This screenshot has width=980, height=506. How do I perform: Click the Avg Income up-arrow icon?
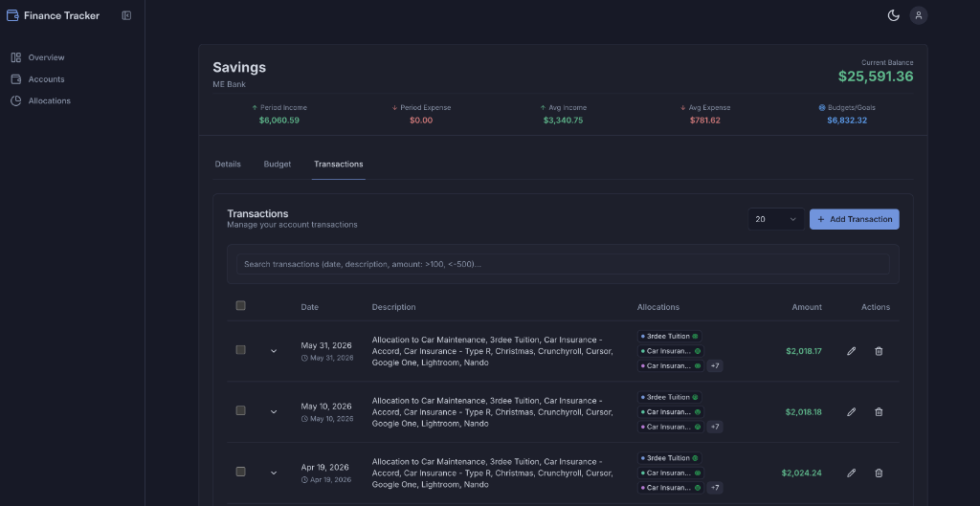pyautogui.click(x=544, y=107)
